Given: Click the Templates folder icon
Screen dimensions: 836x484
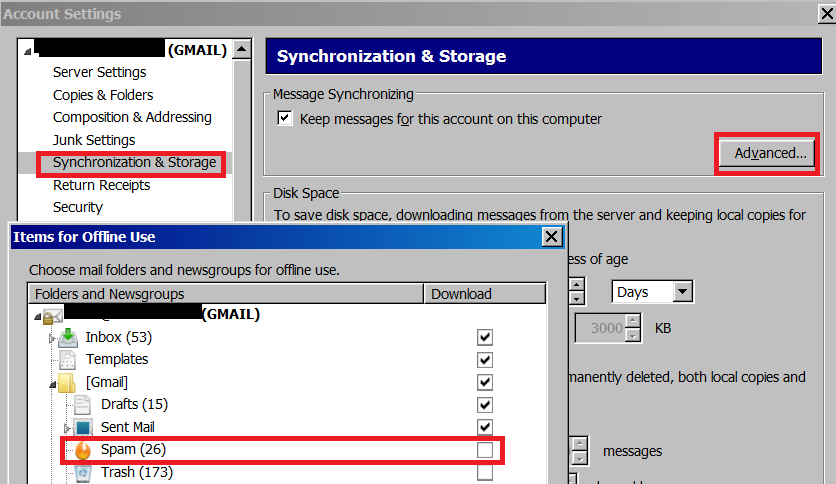Looking at the screenshot, I should click(x=68, y=360).
